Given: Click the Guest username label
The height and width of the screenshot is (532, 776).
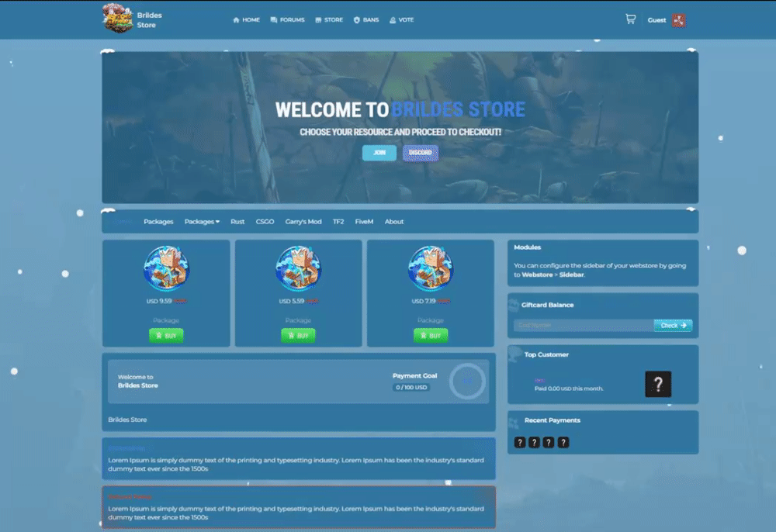Looking at the screenshot, I should point(656,20).
